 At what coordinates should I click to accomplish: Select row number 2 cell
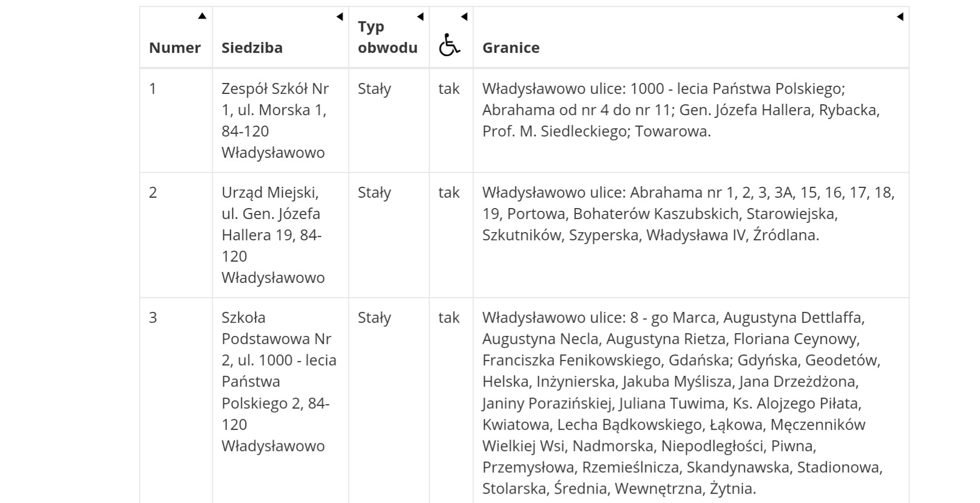point(153,192)
